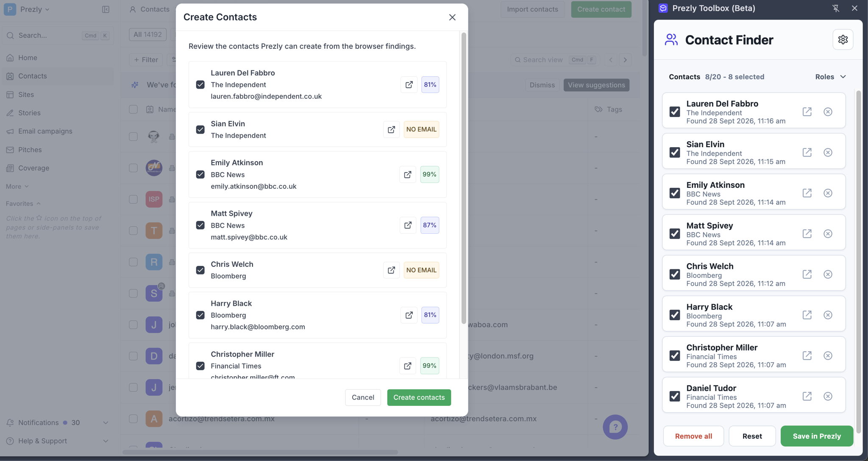This screenshot has width=868, height=461.
Task: Expand Help & Support menu
Action: pos(106,441)
